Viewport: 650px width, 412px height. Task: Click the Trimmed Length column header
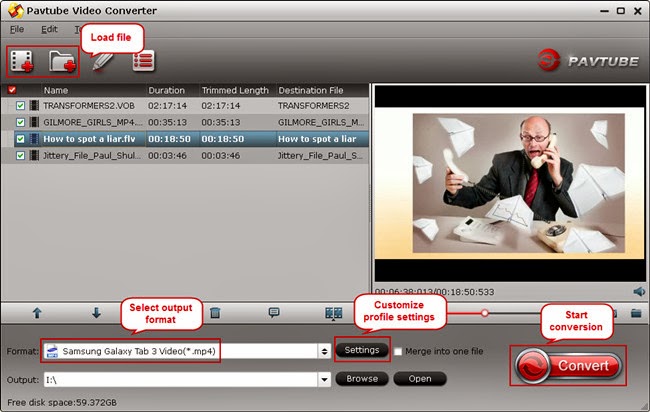coord(237,90)
